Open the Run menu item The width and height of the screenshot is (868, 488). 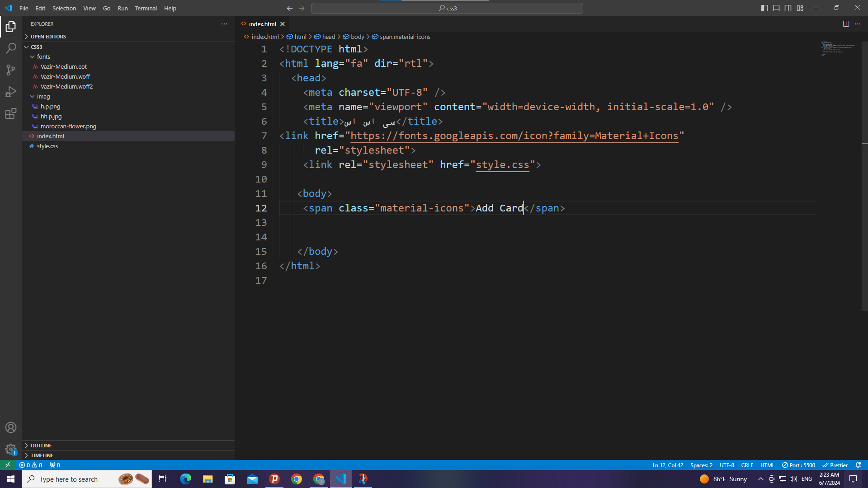[122, 8]
